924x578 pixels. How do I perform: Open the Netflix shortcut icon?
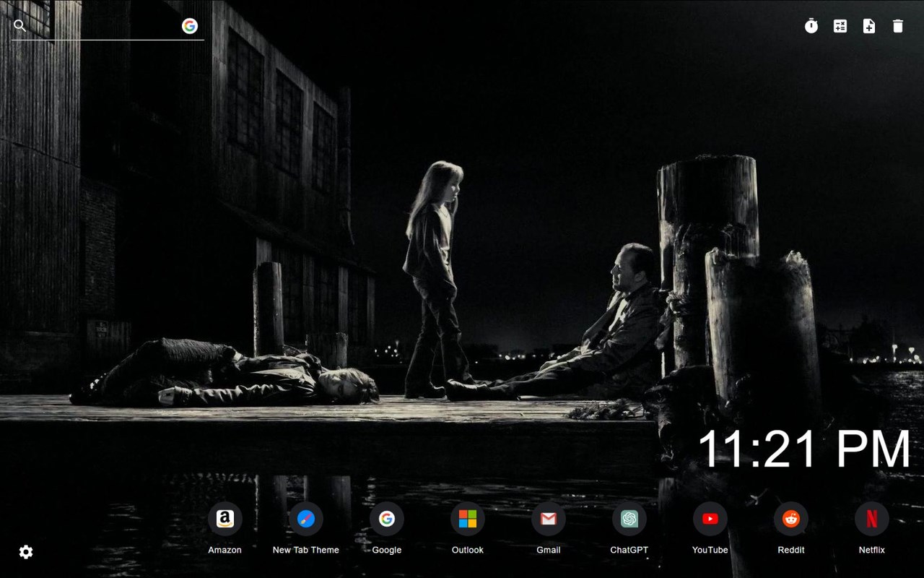pyautogui.click(x=872, y=519)
